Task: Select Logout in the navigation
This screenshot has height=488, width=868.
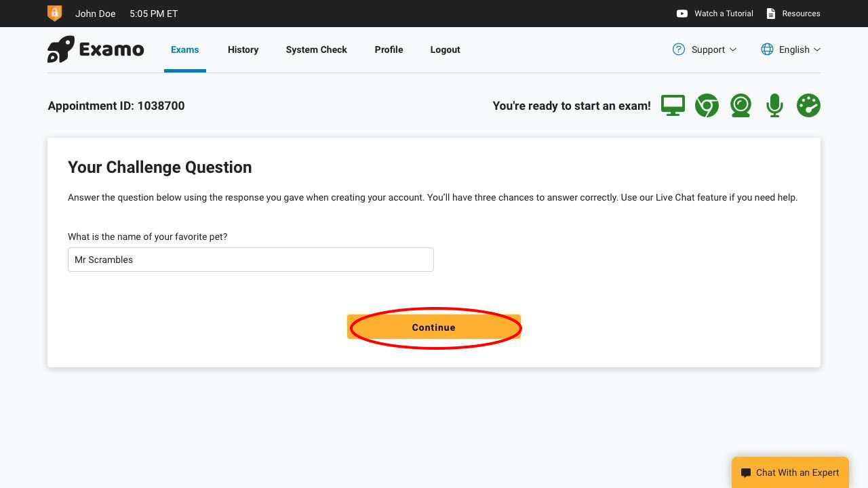Action: tap(445, 49)
